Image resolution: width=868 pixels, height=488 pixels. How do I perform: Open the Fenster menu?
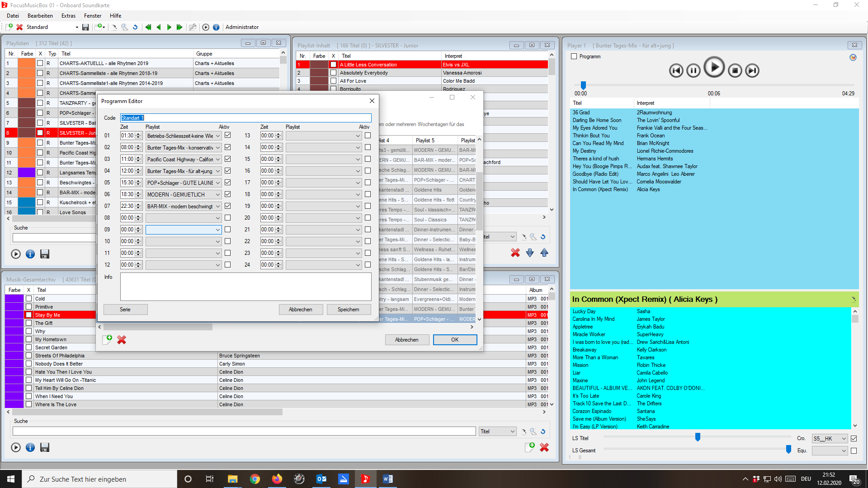coord(93,15)
